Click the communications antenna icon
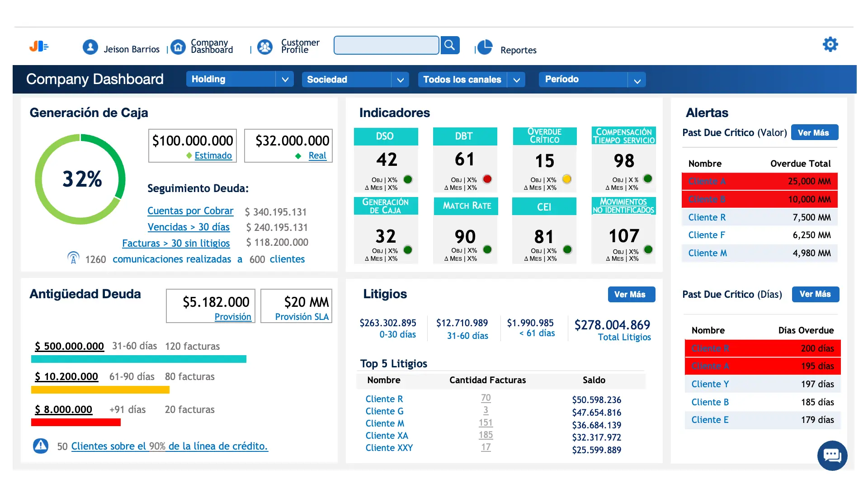This screenshot has height=488, width=868. point(73,258)
